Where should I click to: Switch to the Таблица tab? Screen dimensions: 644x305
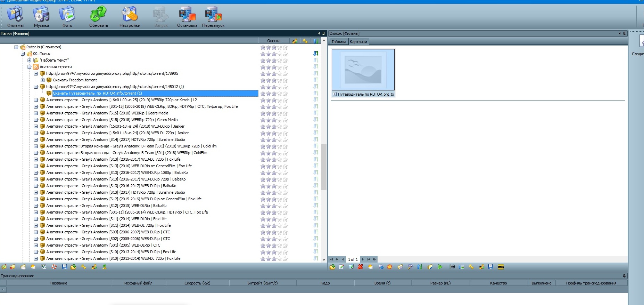(338, 42)
